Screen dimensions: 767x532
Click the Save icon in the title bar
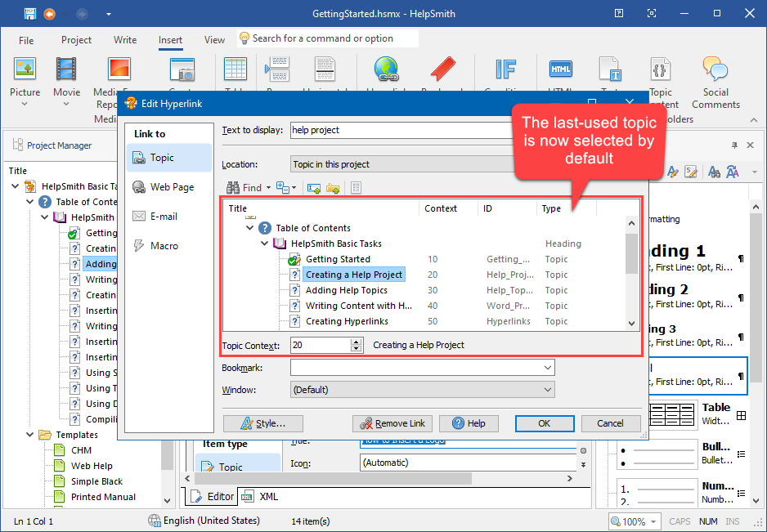pos(29,14)
